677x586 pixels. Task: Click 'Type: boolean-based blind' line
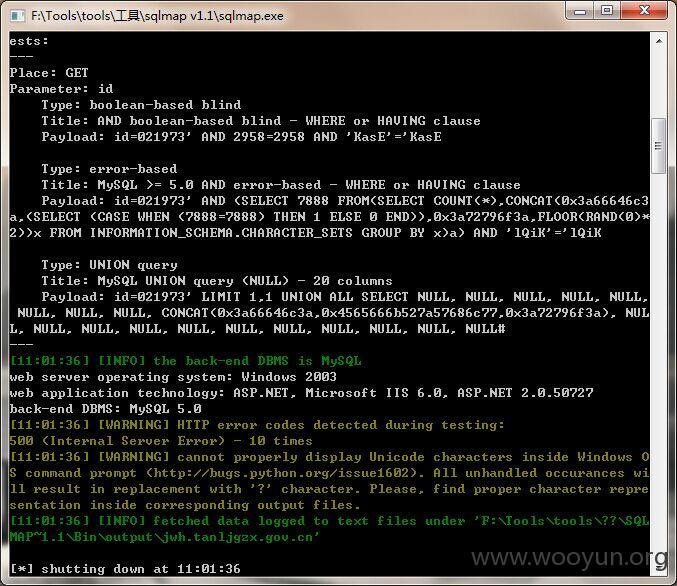point(141,105)
